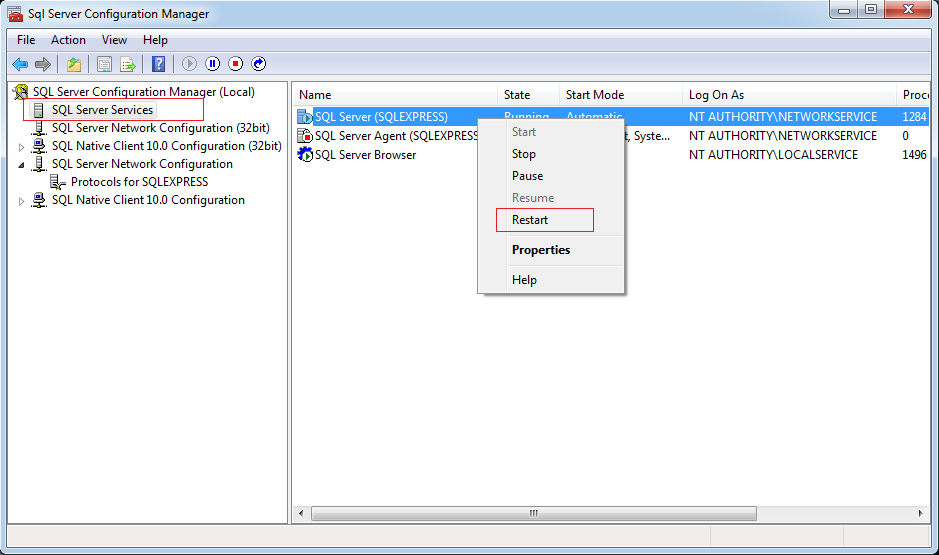Screen dimensions: 939x555
Task: Click the Back arrow toolbar icon
Action: click(x=20, y=64)
